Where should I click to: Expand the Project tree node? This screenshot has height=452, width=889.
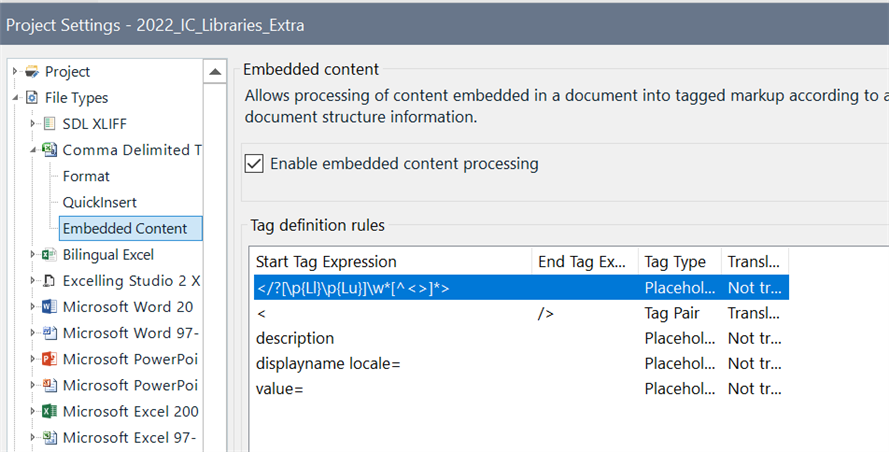click(x=15, y=71)
